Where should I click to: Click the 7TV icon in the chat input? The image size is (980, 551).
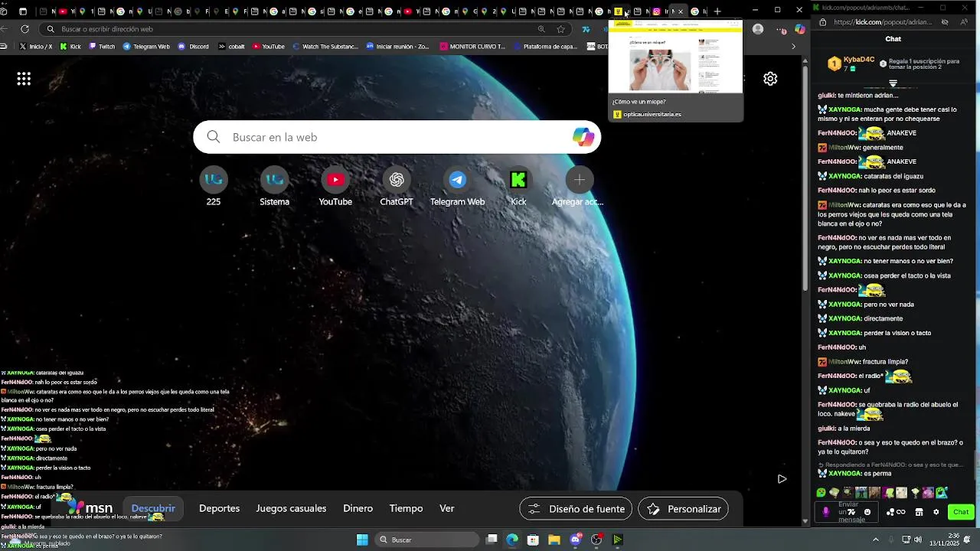851,512
